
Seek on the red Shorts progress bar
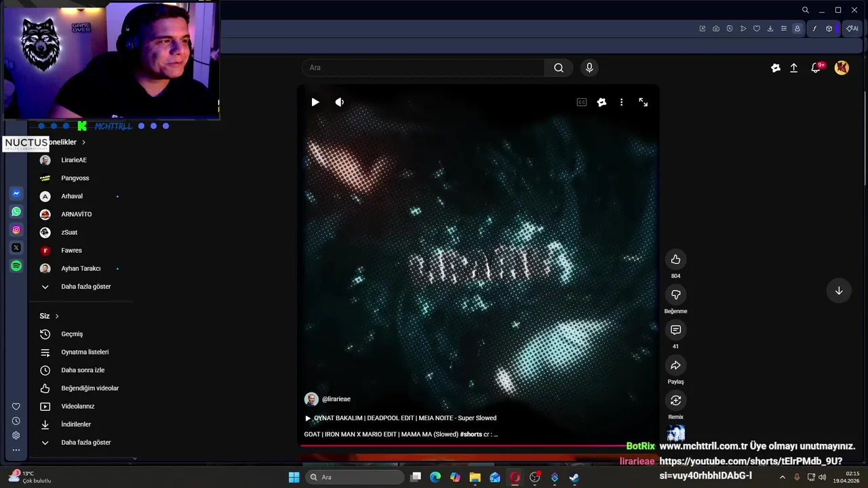point(463,445)
